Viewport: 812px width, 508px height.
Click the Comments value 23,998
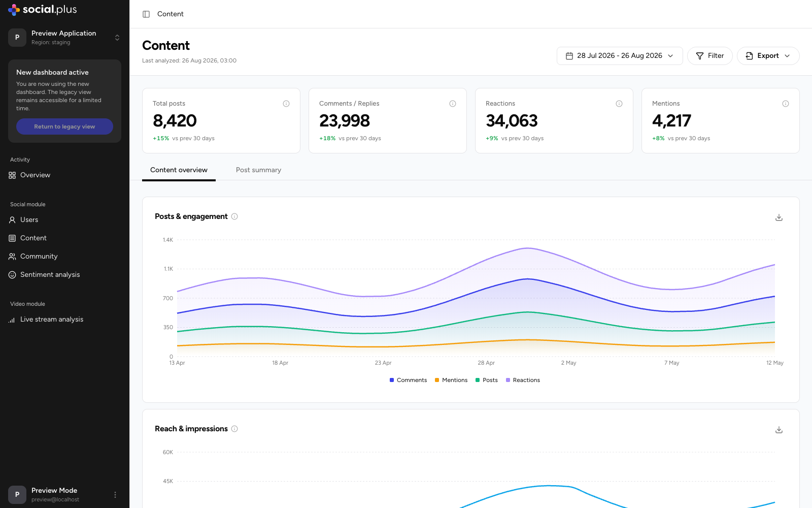click(345, 121)
